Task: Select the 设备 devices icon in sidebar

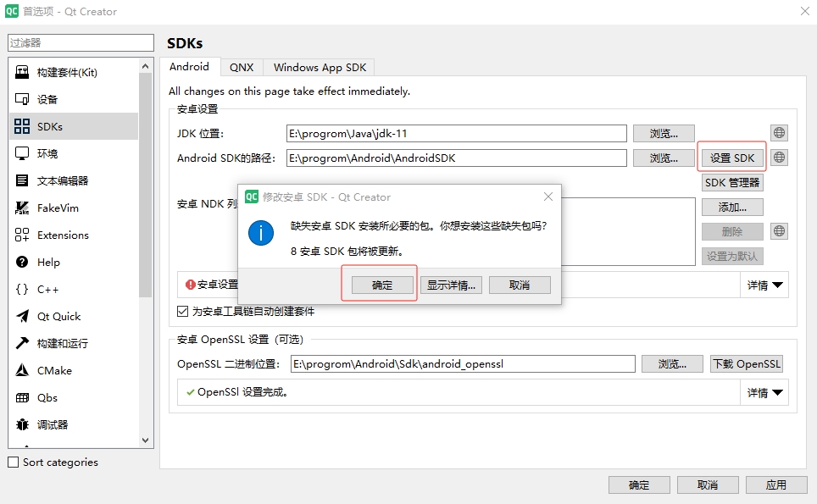Action: [22, 99]
